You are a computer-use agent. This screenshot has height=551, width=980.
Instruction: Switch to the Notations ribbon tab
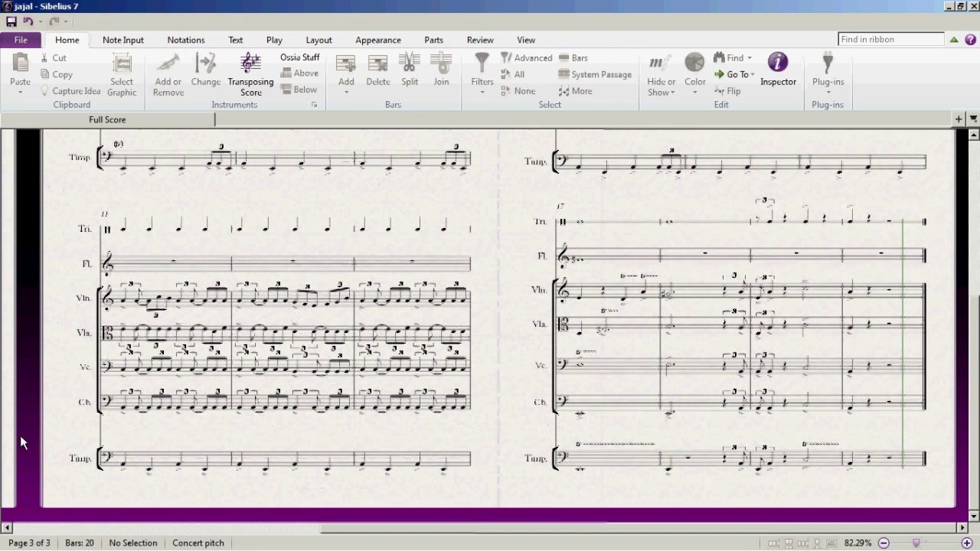click(186, 40)
